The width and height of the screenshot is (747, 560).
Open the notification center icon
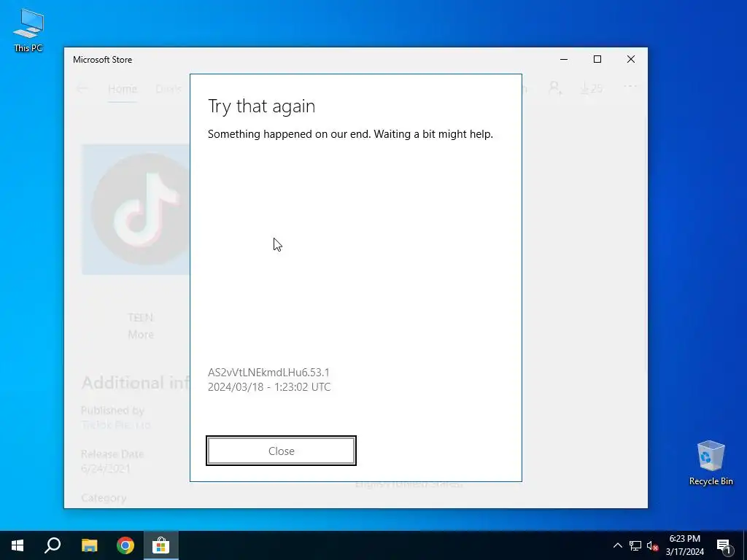click(724, 545)
